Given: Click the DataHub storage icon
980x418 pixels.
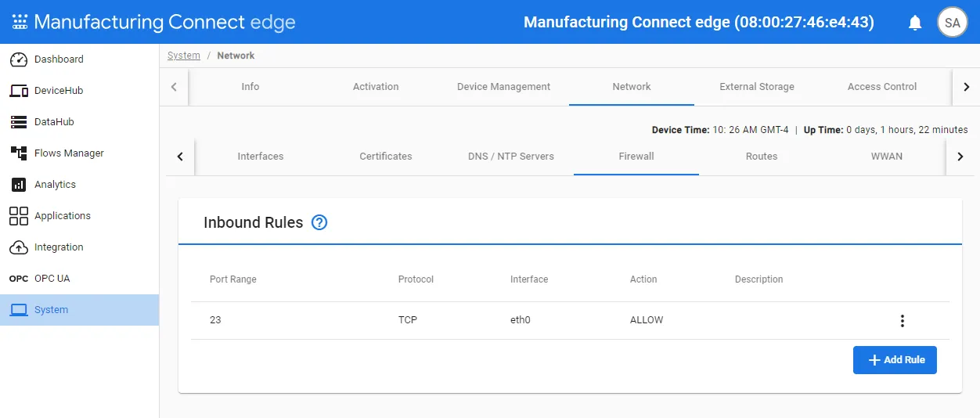Looking at the screenshot, I should (x=19, y=122).
